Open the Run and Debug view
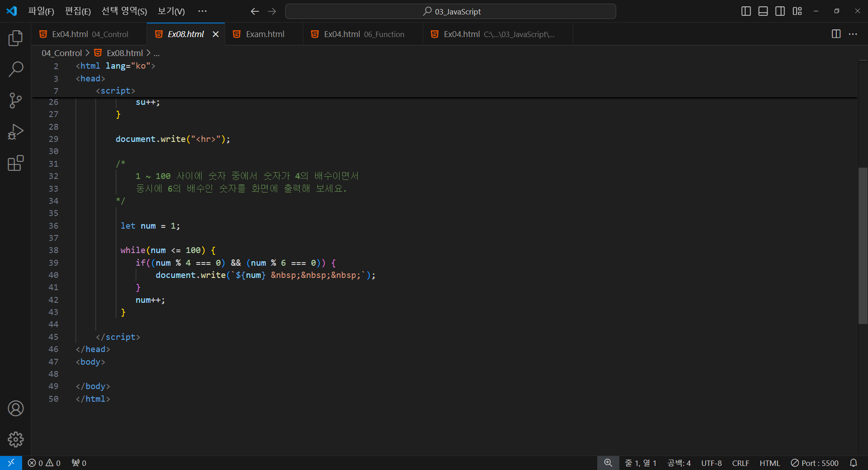This screenshot has width=868, height=470. tap(15, 132)
